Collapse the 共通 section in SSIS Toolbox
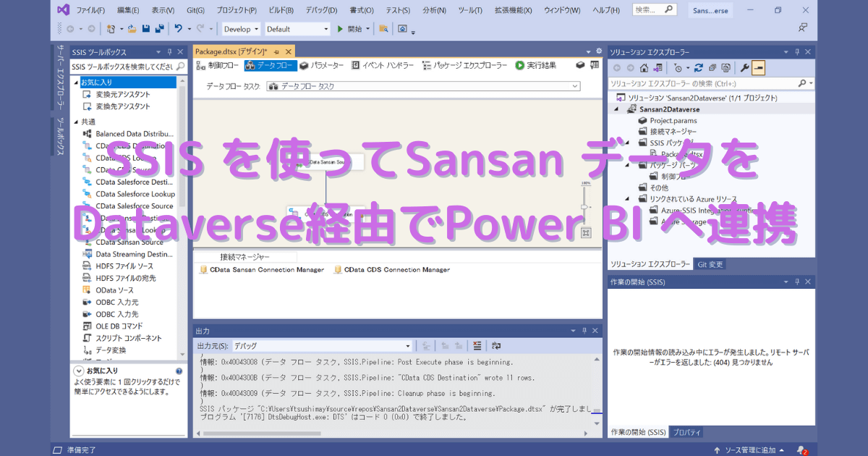This screenshot has height=456, width=868. 75,122
